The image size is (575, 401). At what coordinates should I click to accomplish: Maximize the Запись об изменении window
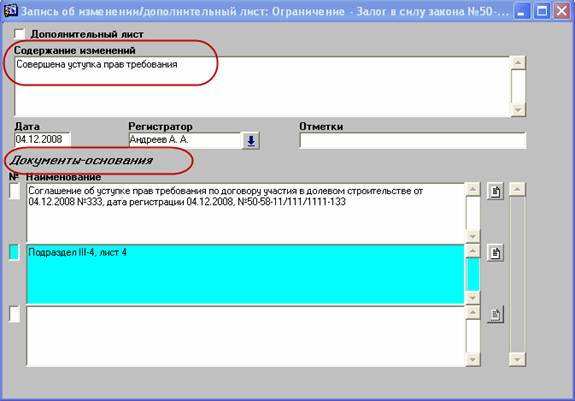pyautogui.click(x=542, y=11)
